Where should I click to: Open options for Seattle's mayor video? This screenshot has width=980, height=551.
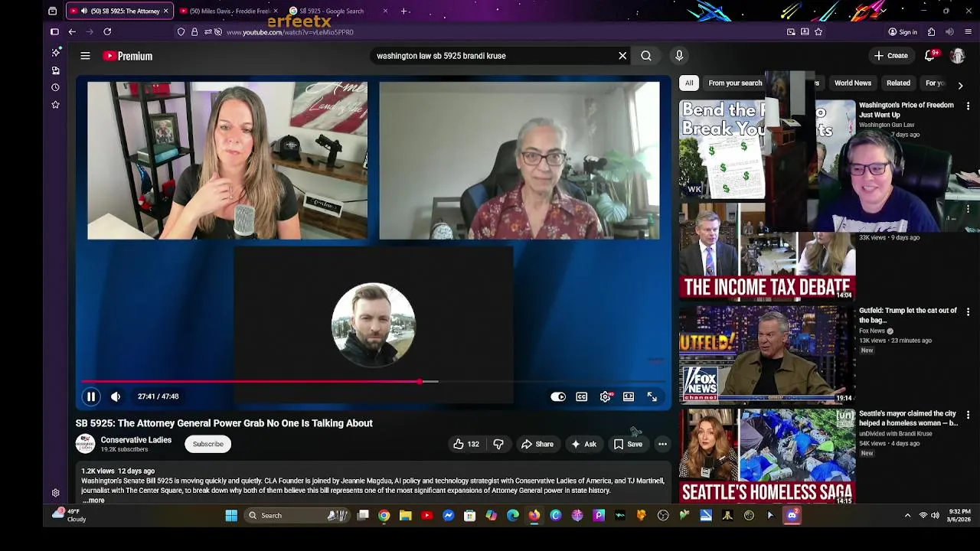tap(968, 415)
